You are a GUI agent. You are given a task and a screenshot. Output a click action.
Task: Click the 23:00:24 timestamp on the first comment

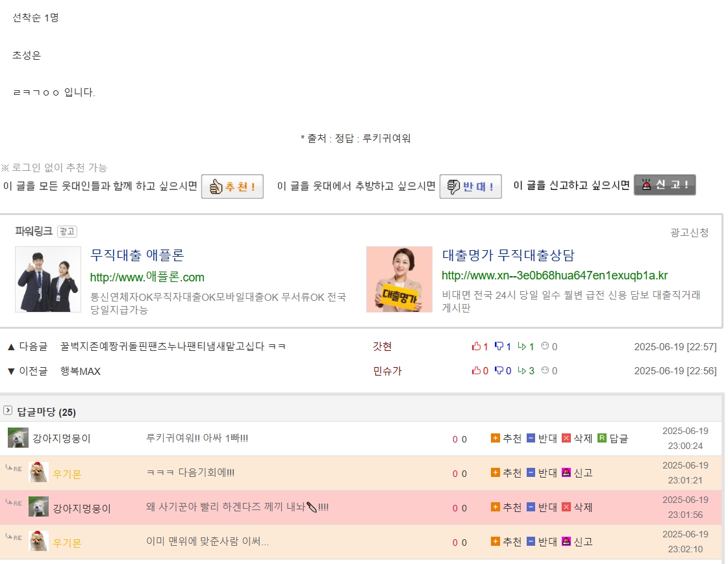tap(685, 446)
